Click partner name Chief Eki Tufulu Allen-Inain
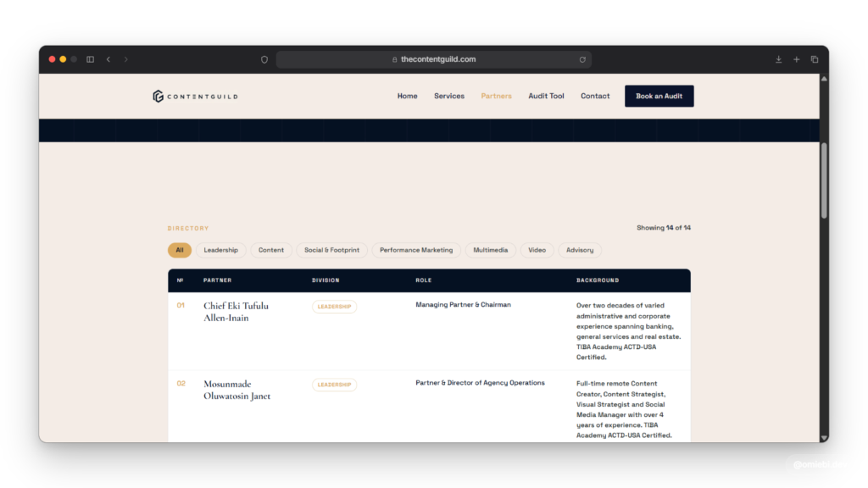The image size is (868, 488). 236,312
